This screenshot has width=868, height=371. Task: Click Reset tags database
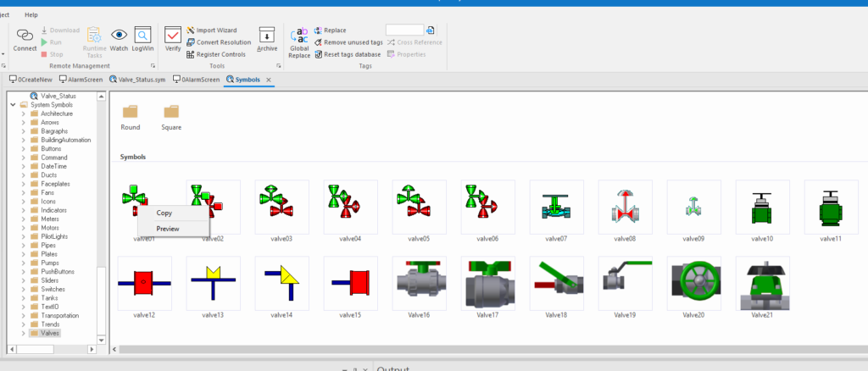(348, 53)
